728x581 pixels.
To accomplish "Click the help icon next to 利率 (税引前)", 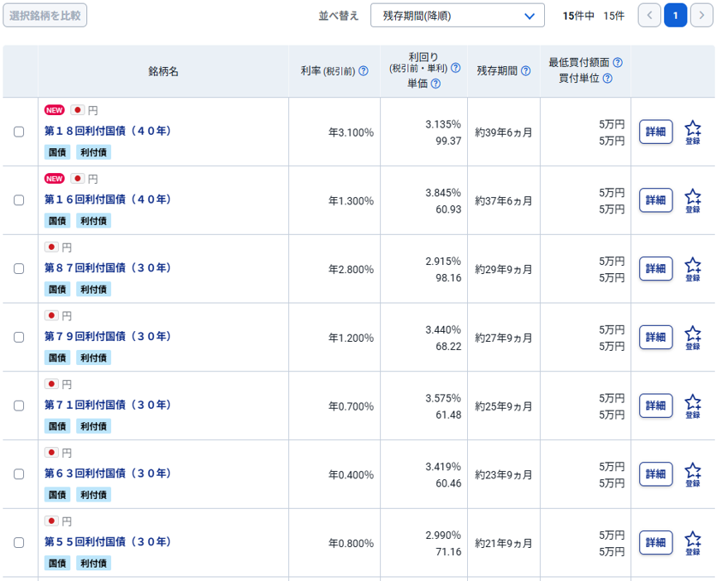I will (363, 71).
